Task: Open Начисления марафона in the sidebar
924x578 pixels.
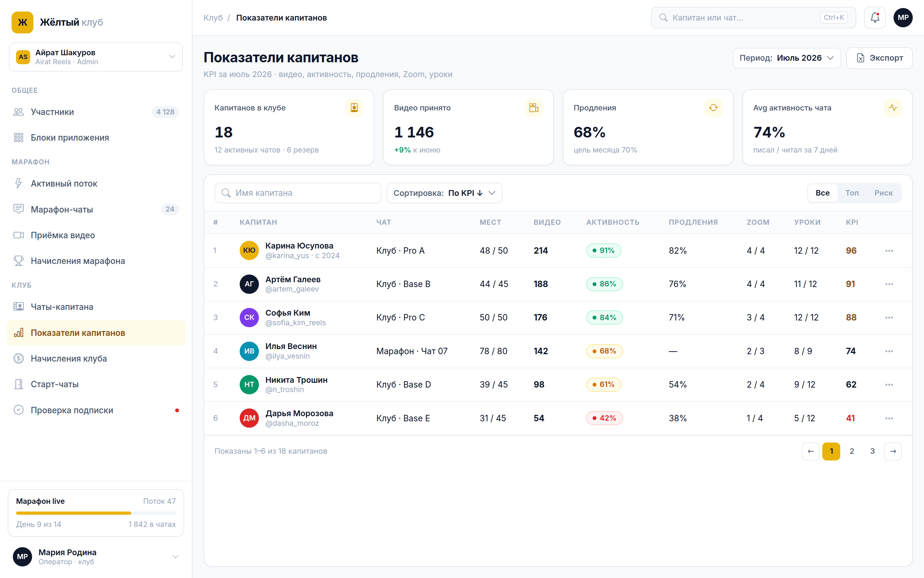Action: pos(96,261)
